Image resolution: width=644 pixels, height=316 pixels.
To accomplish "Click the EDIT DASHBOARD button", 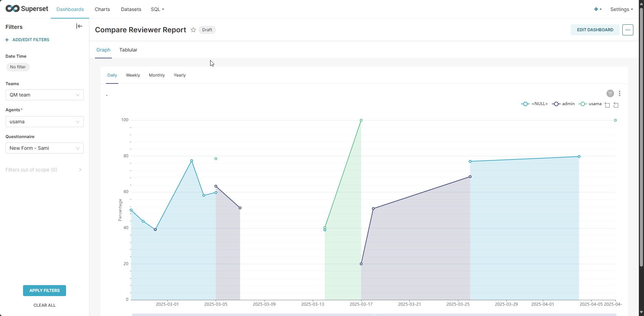I will [594, 30].
